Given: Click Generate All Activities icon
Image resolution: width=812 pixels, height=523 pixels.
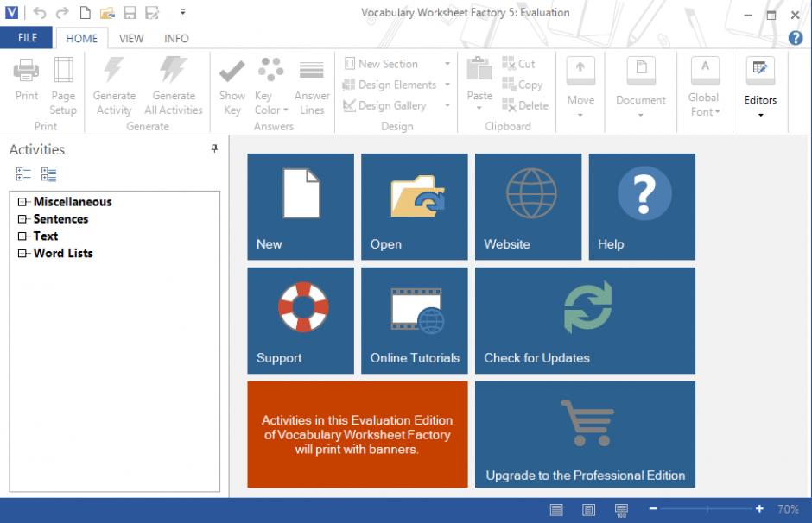Looking at the screenshot, I should pyautogui.click(x=174, y=86).
